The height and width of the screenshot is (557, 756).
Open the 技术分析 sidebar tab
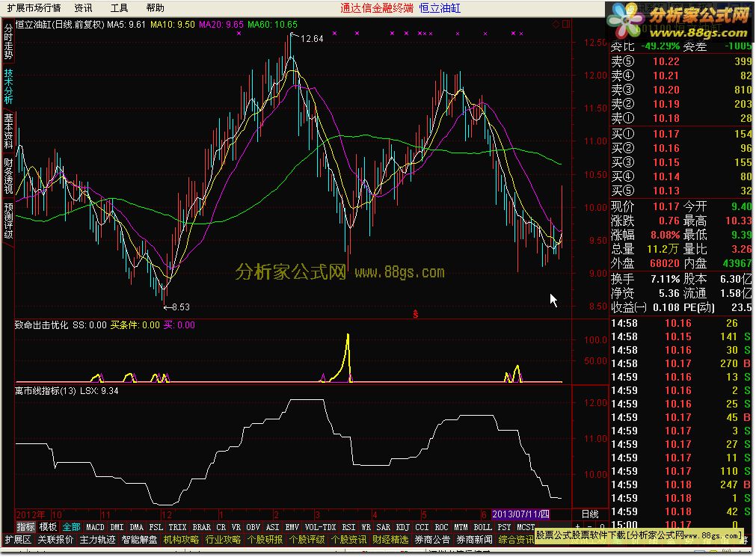[8, 86]
